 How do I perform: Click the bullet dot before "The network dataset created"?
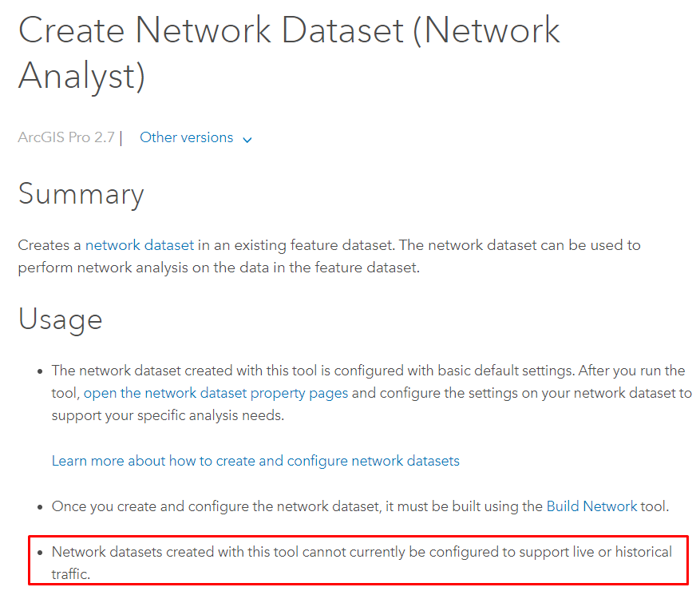pyautogui.click(x=40, y=371)
